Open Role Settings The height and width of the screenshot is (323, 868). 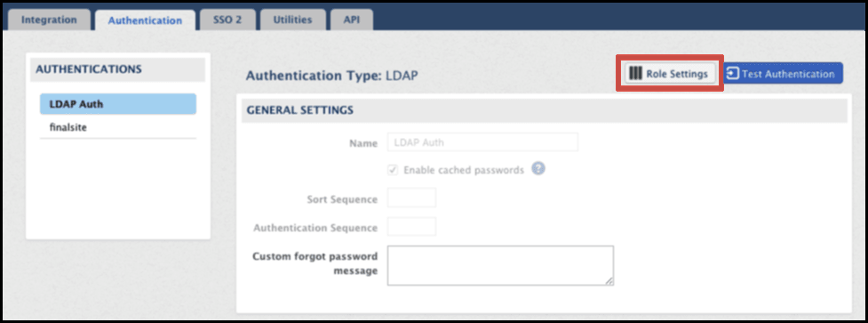pyautogui.click(x=670, y=74)
